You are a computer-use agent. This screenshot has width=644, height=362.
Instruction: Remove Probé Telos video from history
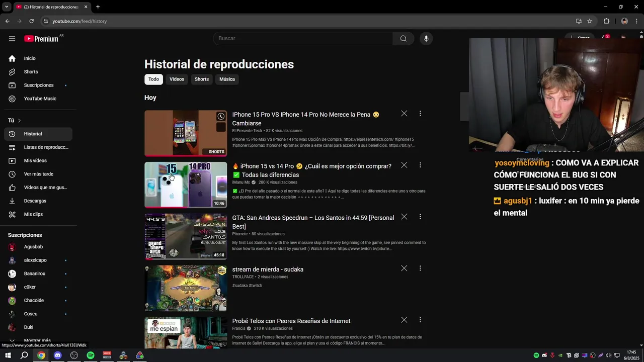404,320
